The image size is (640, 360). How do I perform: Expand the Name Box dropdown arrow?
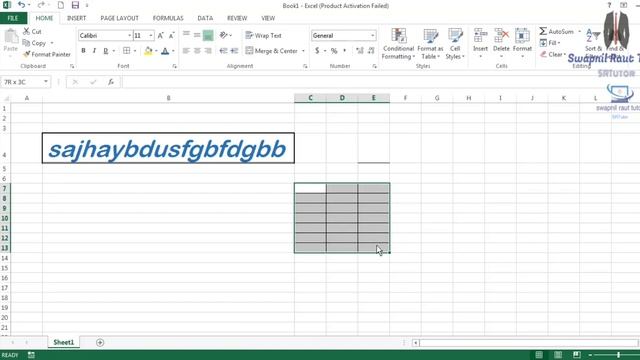click(46, 82)
